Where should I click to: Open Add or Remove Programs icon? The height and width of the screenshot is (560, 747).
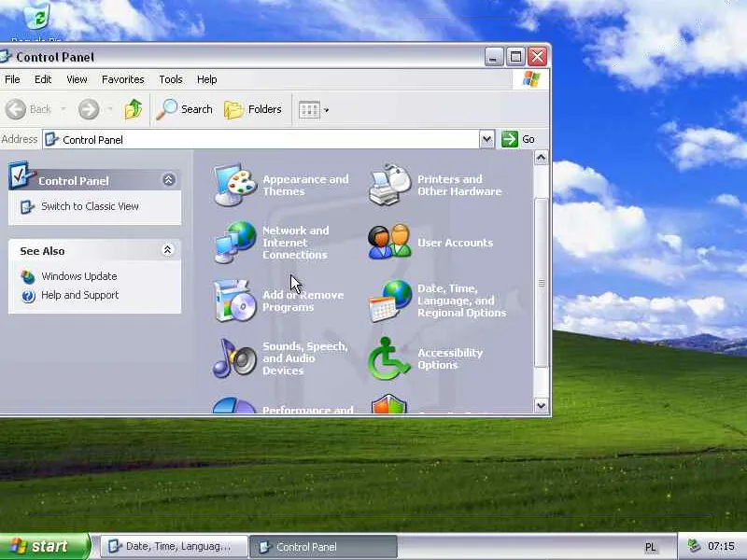pos(233,301)
